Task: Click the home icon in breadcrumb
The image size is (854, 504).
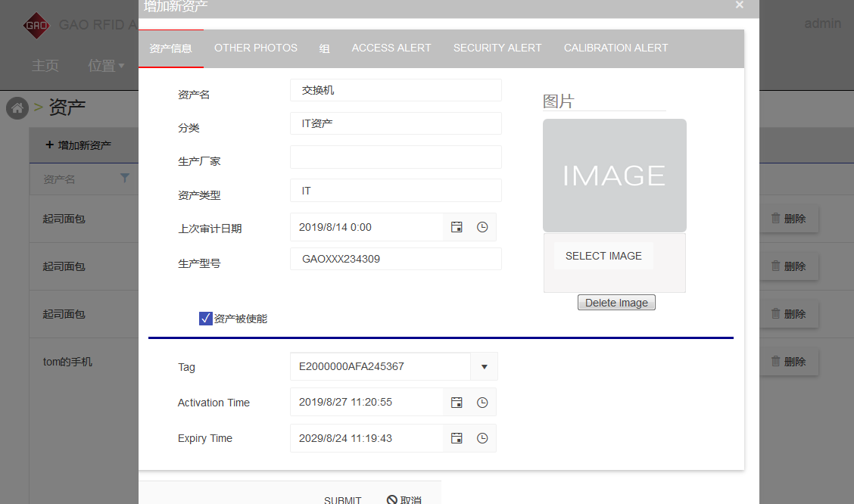Action: pyautogui.click(x=17, y=108)
